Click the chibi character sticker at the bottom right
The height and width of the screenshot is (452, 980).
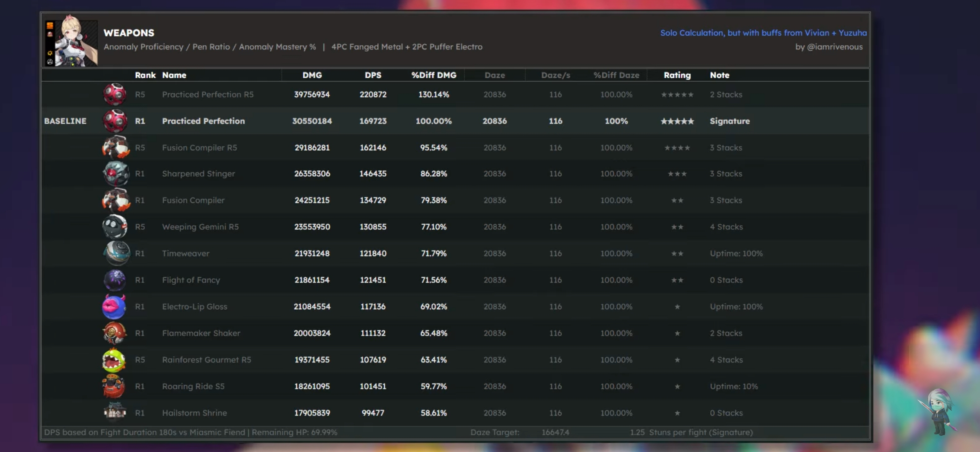point(939,411)
